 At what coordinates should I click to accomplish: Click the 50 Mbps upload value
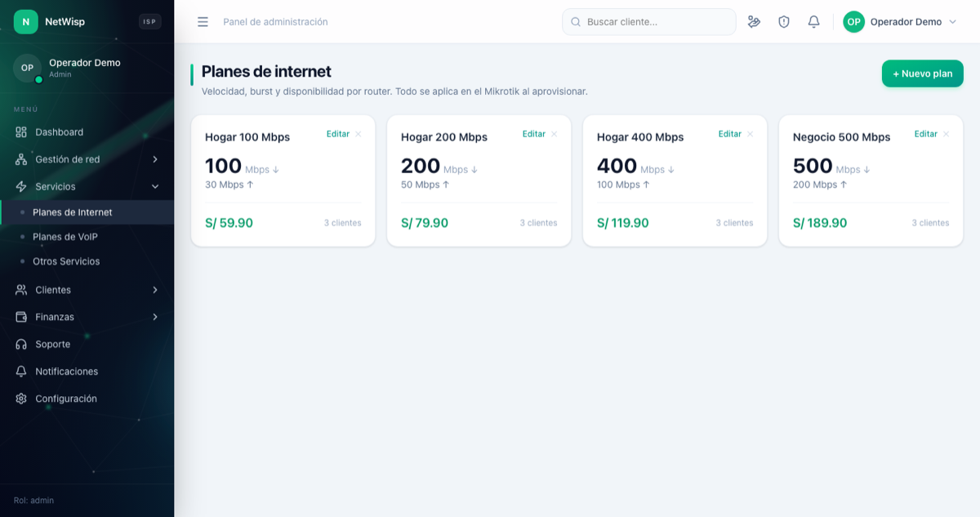point(425,185)
